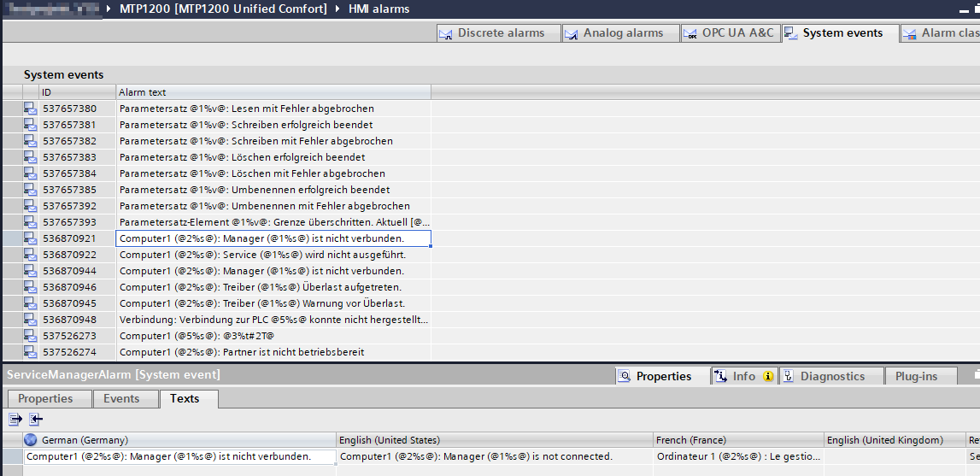
Task: Click system event icon for row 536870921
Action: [30, 238]
